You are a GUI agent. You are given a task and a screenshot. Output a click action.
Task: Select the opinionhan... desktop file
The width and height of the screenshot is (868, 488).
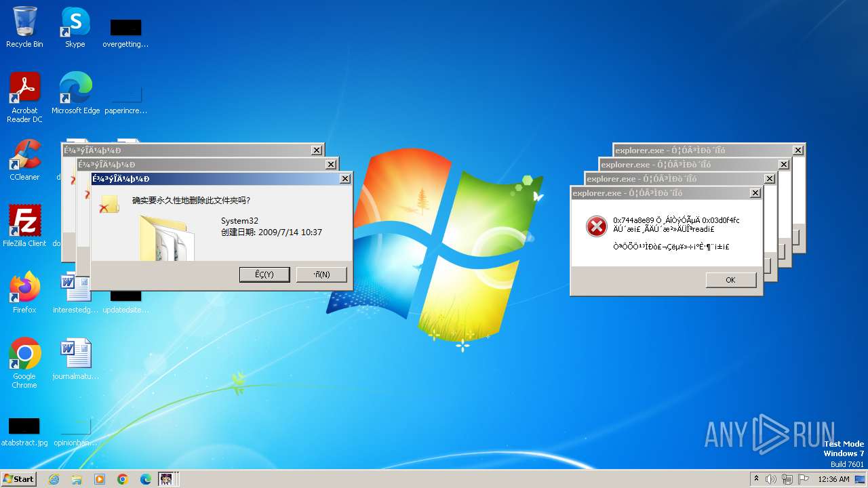pos(75,432)
